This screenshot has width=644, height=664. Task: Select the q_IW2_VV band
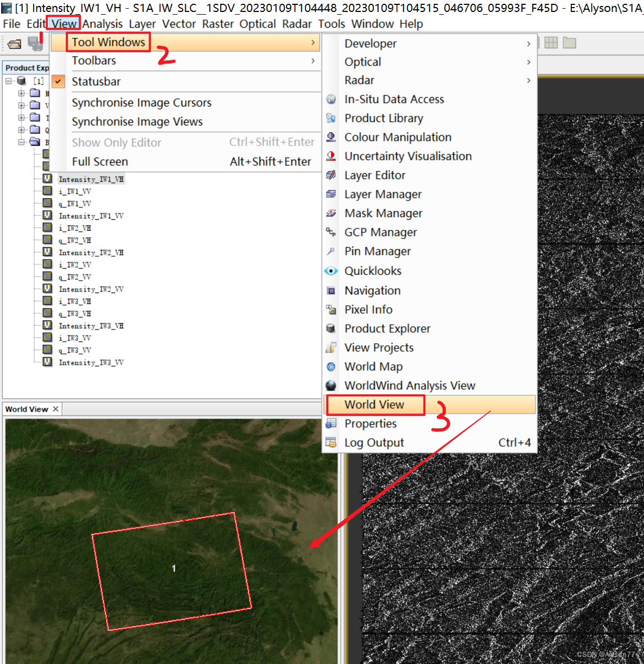[75, 277]
